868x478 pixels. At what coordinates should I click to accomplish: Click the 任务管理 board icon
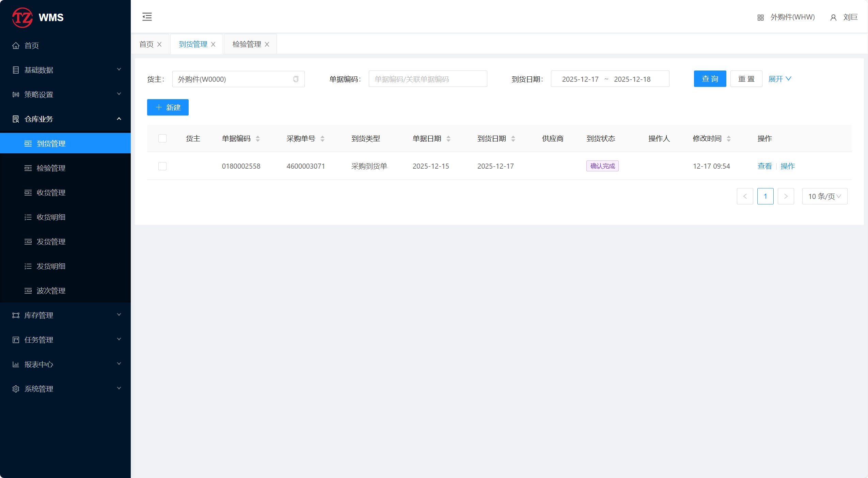[x=16, y=340]
